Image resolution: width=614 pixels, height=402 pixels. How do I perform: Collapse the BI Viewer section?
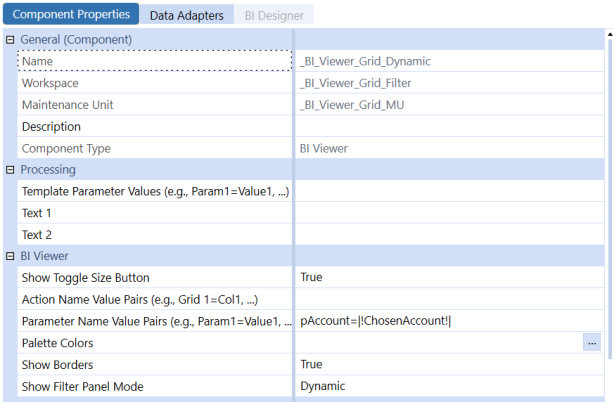click(10, 257)
